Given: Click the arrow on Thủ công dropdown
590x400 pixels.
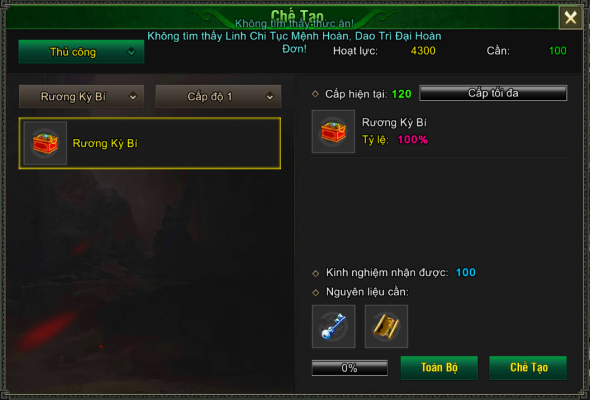Looking at the screenshot, I should tap(131, 52).
